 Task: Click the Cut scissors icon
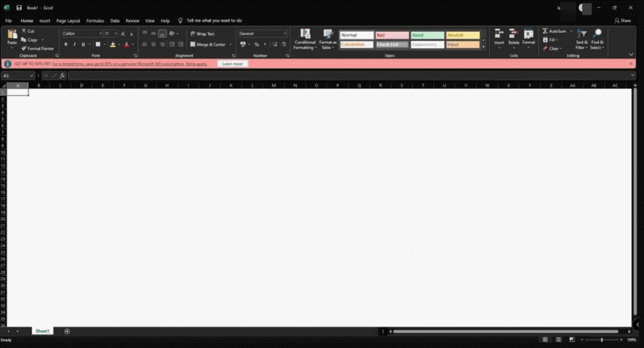24,31
